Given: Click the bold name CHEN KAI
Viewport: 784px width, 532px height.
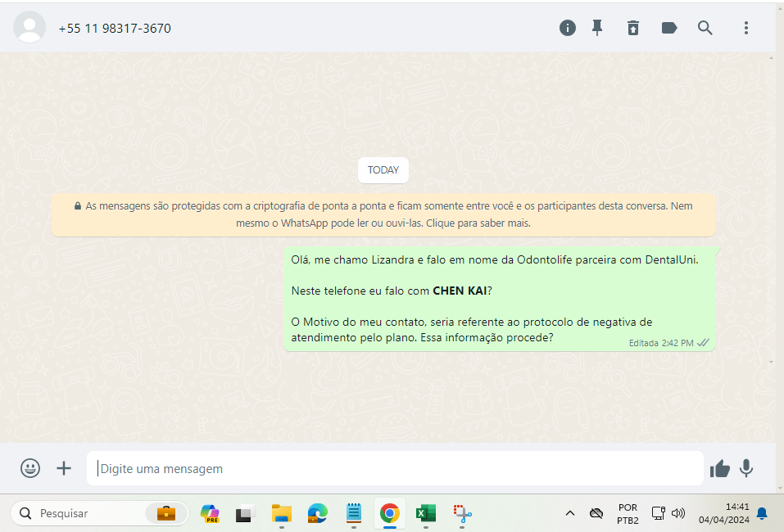Looking at the screenshot, I should pyautogui.click(x=460, y=291).
